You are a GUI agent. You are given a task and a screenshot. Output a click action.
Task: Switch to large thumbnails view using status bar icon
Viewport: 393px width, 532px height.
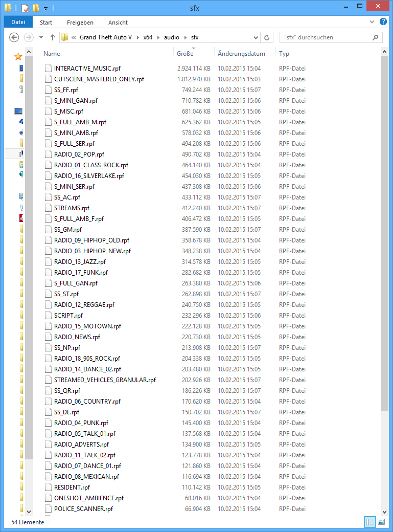click(x=381, y=522)
